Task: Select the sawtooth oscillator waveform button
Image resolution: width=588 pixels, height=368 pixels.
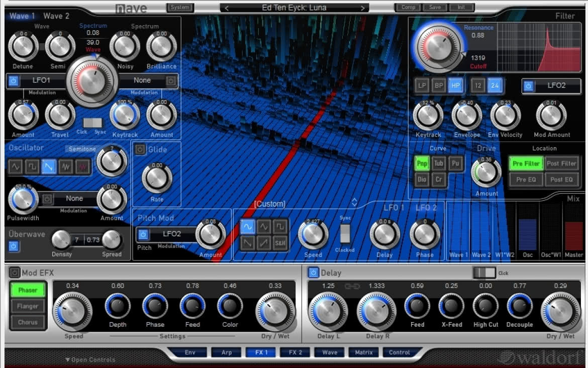Action: click(49, 166)
